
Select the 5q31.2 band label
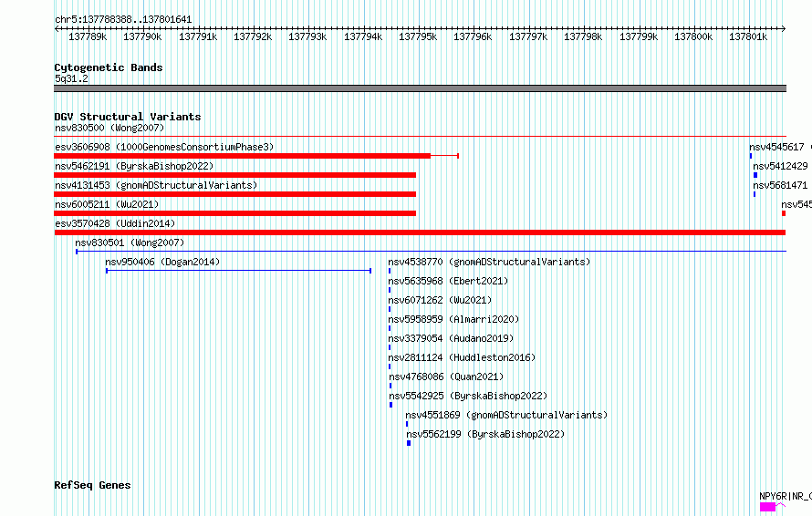pyautogui.click(x=71, y=78)
